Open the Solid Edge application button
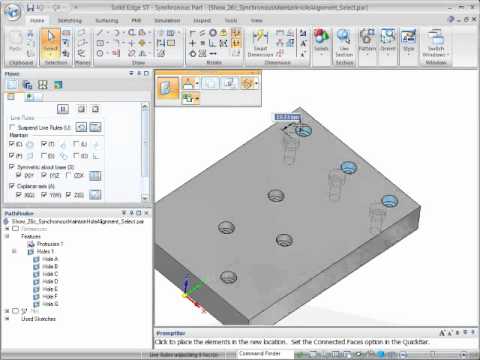 (12, 12)
